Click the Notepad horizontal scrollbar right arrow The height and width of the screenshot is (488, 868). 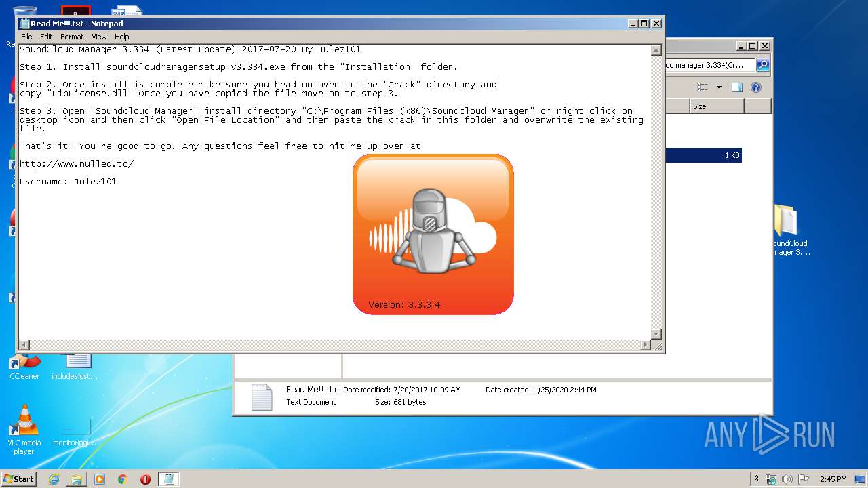[x=646, y=345]
